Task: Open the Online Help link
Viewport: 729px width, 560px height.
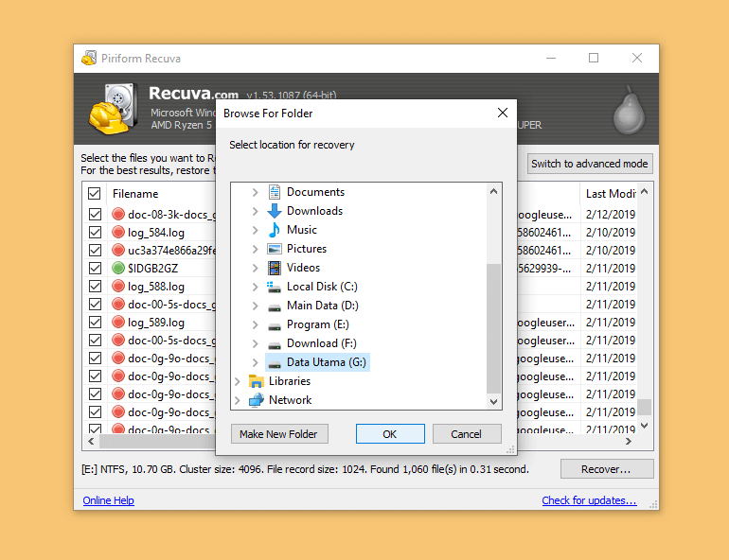Action: [x=108, y=500]
